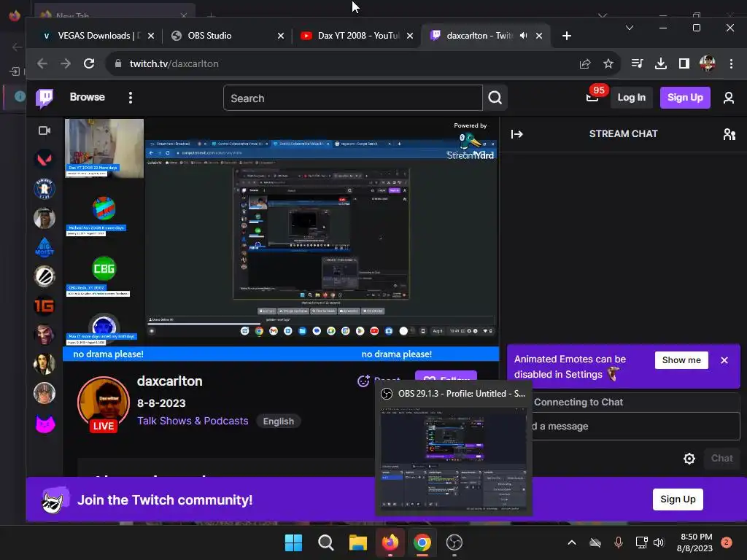Image resolution: width=747 pixels, height=560 pixels.
Task: Click the search magnifier button on Twitch
Action: [x=495, y=98]
